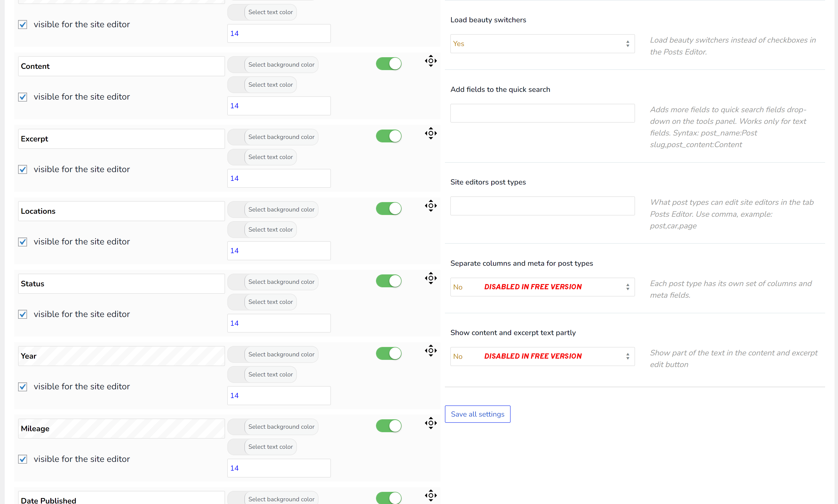Toggle off the Content column switch
The height and width of the screenshot is (504, 838).
388,63
